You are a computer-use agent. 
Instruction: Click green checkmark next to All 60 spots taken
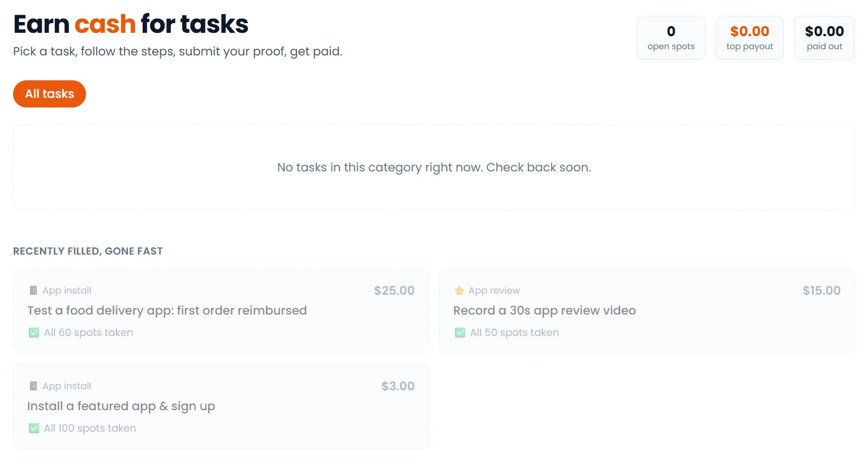pos(34,333)
